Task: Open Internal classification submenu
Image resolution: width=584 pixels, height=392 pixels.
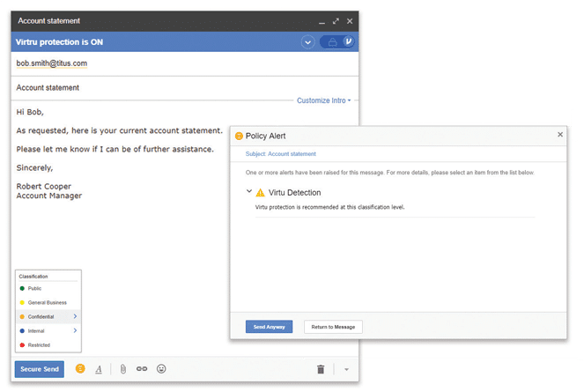Action: 74,330
